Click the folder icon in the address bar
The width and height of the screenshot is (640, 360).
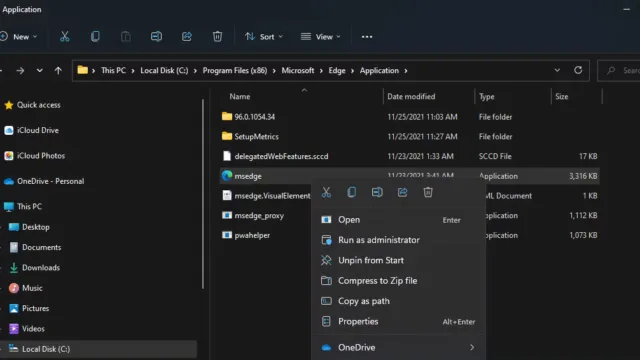82,70
